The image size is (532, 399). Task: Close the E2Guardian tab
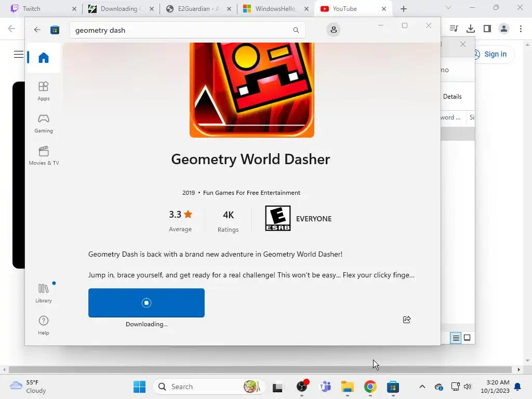point(229,9)
